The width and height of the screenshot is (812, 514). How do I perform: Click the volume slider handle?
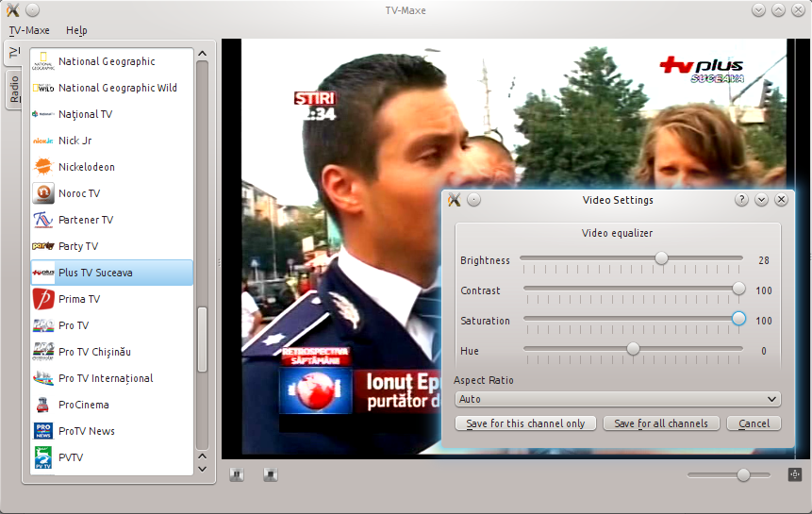pos(744,474)
